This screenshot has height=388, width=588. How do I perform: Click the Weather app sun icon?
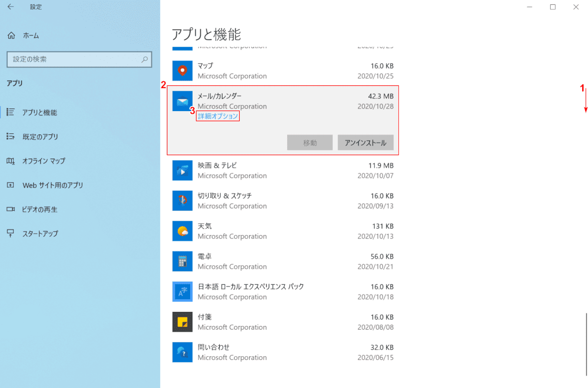coord(182,231)
